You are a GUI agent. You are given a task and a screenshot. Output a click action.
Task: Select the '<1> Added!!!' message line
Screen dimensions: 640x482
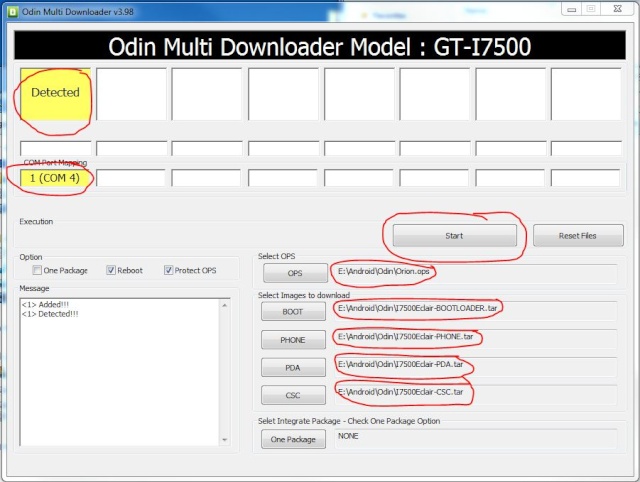tap(46, 304)
